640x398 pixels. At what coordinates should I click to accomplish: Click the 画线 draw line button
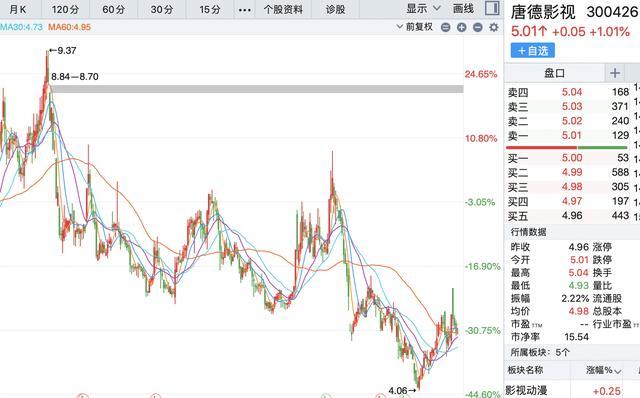(x=463, y=8)
